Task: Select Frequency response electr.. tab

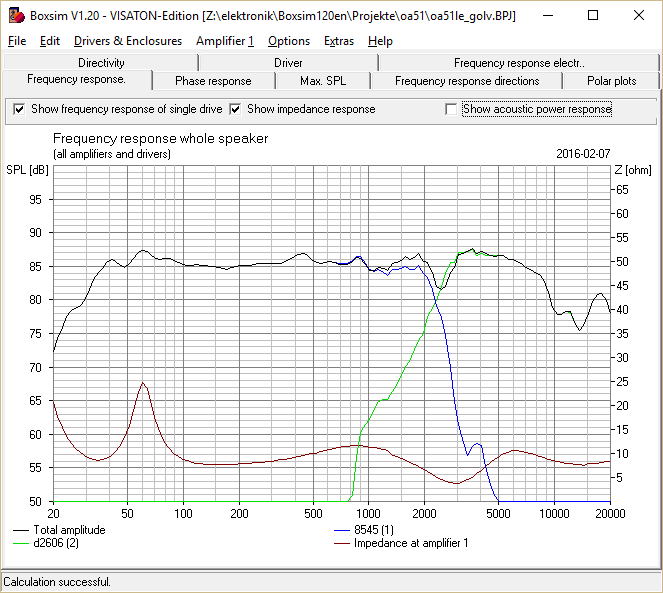Action: click(x=519, y=63)
